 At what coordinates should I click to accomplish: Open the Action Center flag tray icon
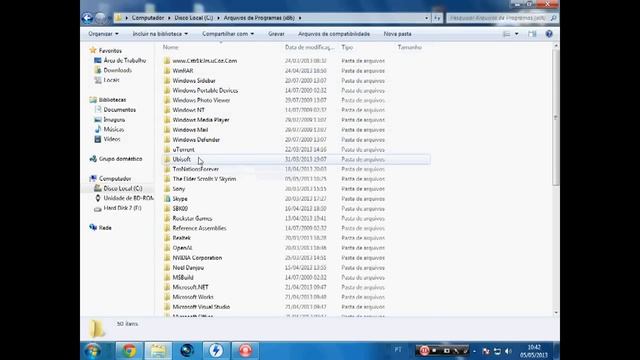486,351
